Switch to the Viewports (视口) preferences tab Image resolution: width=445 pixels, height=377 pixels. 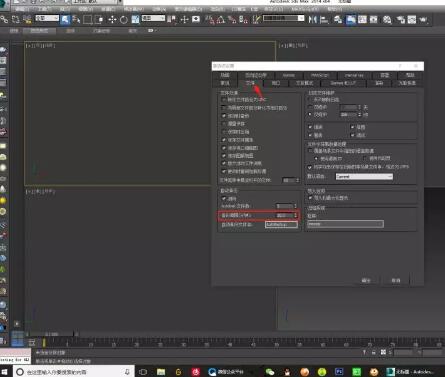coord(276,83)
